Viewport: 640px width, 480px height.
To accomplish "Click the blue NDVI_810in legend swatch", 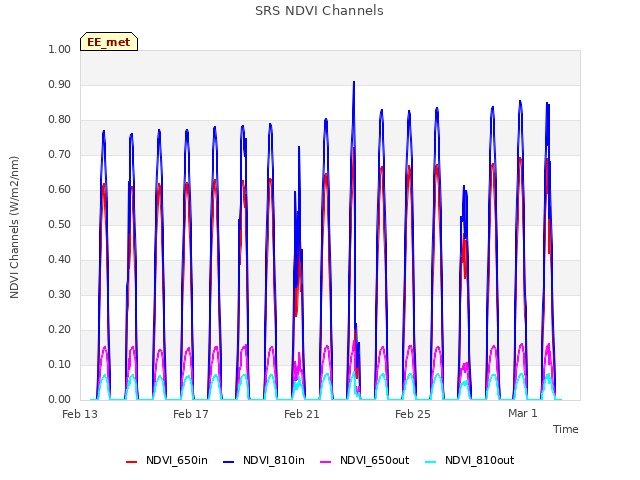I will (x=229, y=462).
